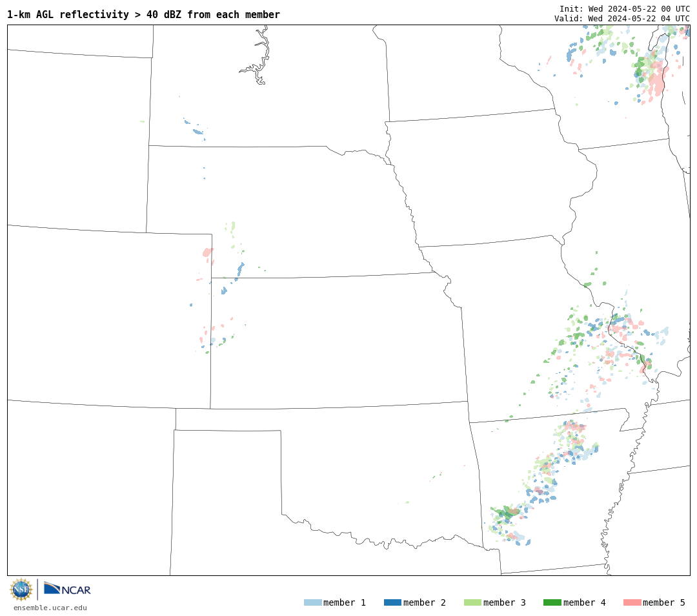Click the 'member 5' legend label
The image size is (697, 616).
click(664, 602)
